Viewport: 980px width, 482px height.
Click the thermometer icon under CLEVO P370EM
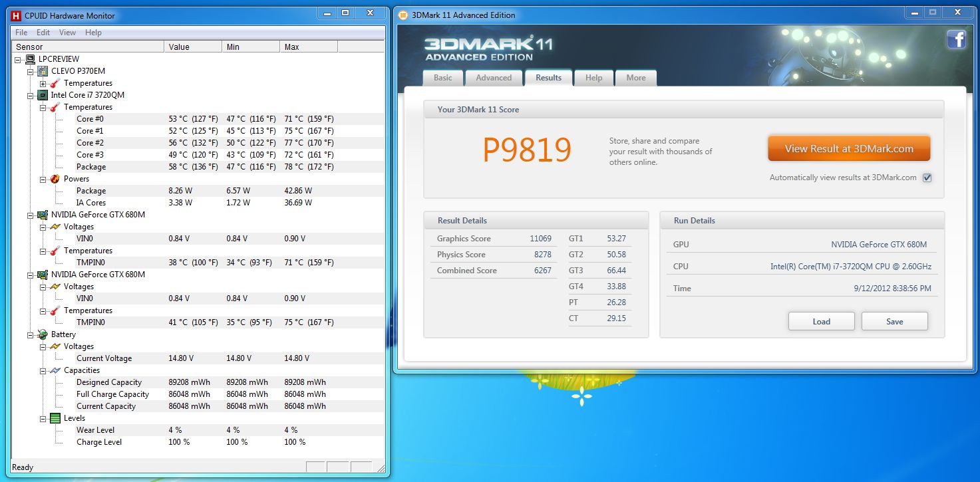pos(55,83)
